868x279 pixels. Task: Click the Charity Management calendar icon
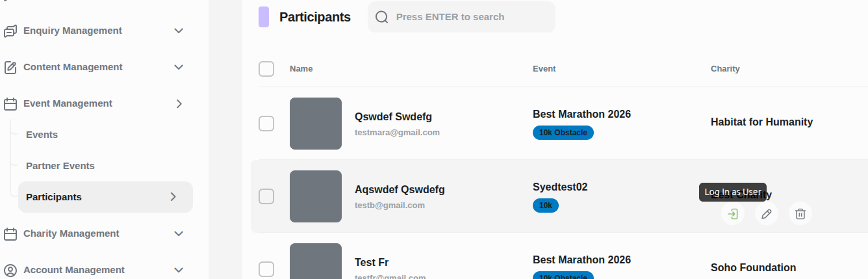(10, 233)
